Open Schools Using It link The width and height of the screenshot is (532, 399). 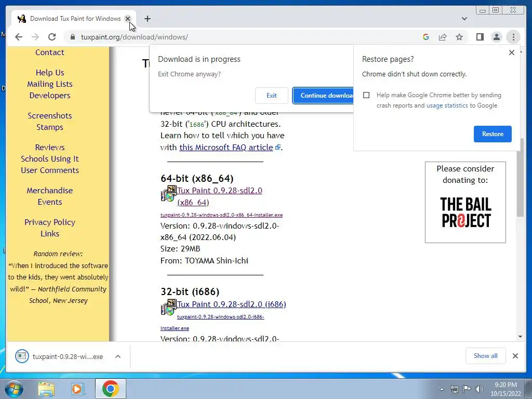coord(50,159)
